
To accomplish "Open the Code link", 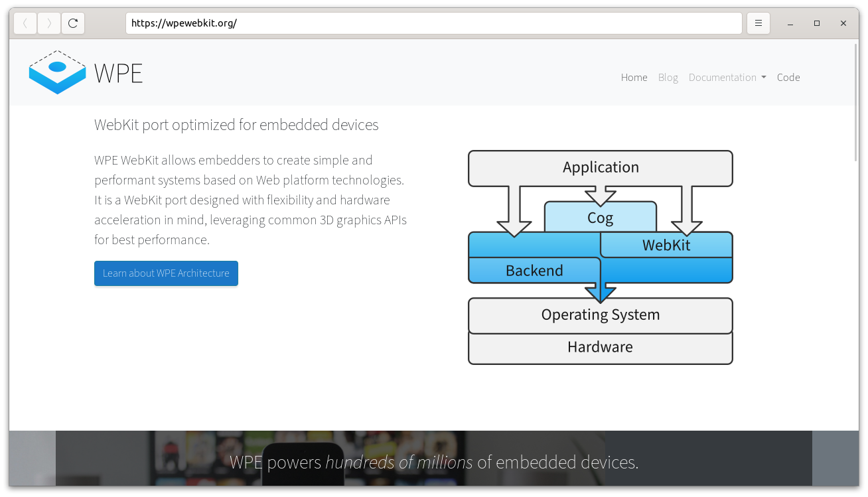I will click(788, 78).
